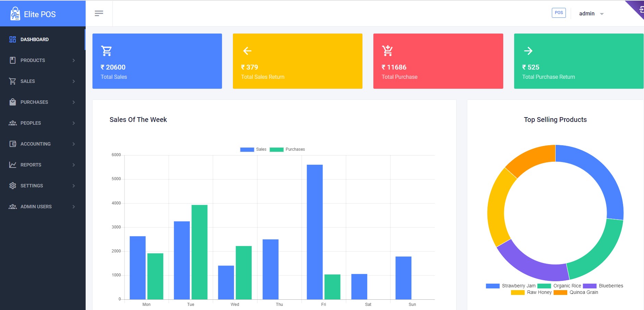Click the left arrow icon on Sales Return card

[x=247, y=51]
